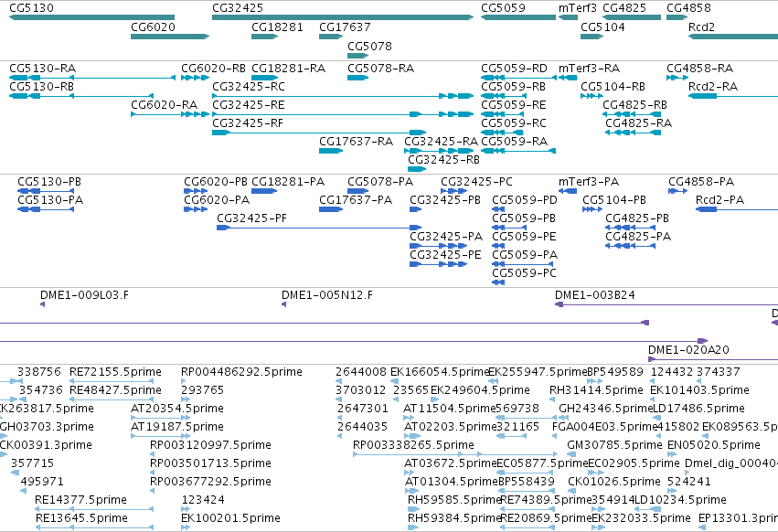The image size is (778, 532).
Task: Select the CG6020 gene bar
Action: [x=170, y=37]
